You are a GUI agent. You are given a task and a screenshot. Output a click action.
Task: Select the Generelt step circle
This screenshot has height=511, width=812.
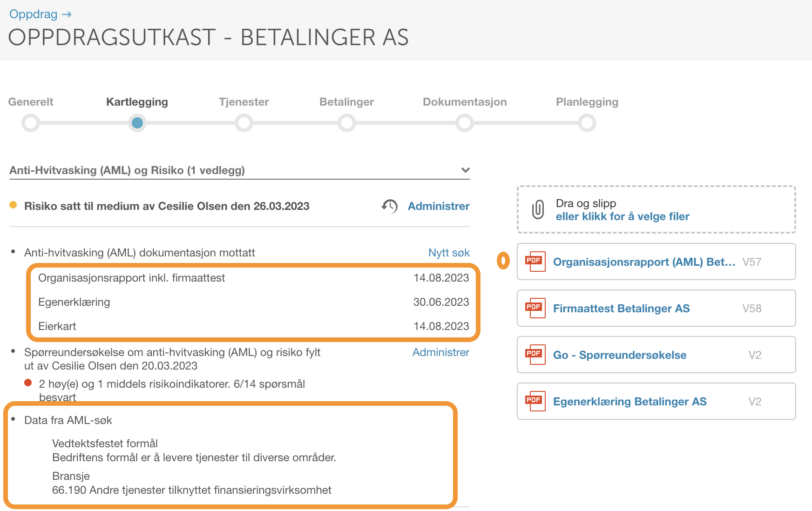(31, 123)
